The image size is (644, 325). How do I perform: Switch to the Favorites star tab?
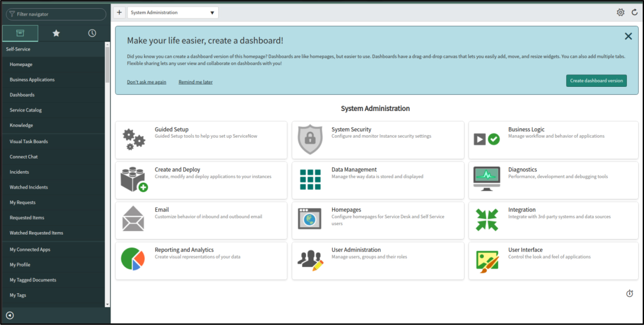point(56,33)
